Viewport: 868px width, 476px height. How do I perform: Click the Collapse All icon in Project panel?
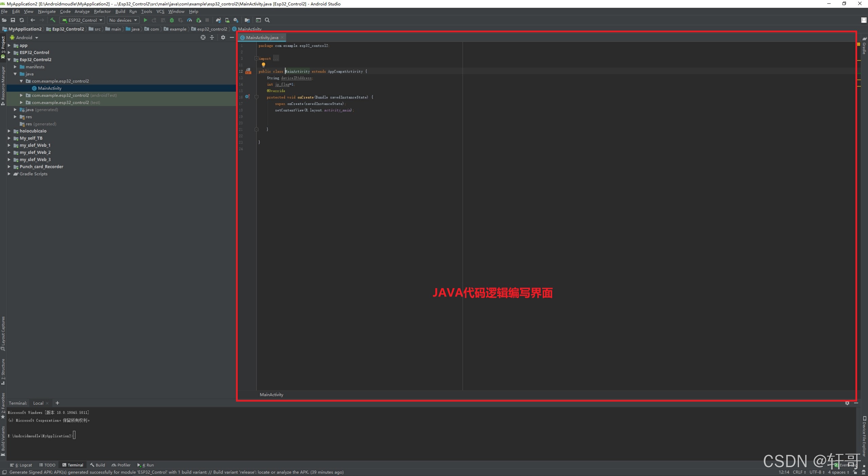(x=212, y=37)
